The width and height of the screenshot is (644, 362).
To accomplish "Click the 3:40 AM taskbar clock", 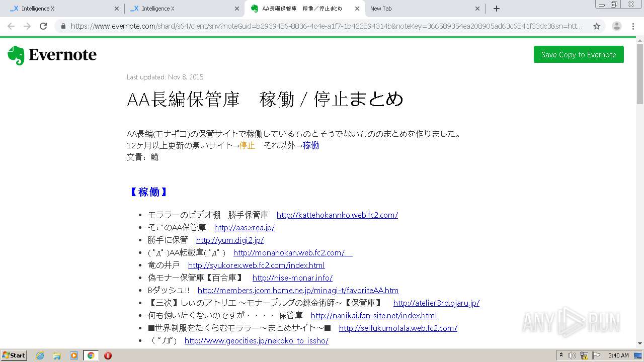I will click(618, 355).
